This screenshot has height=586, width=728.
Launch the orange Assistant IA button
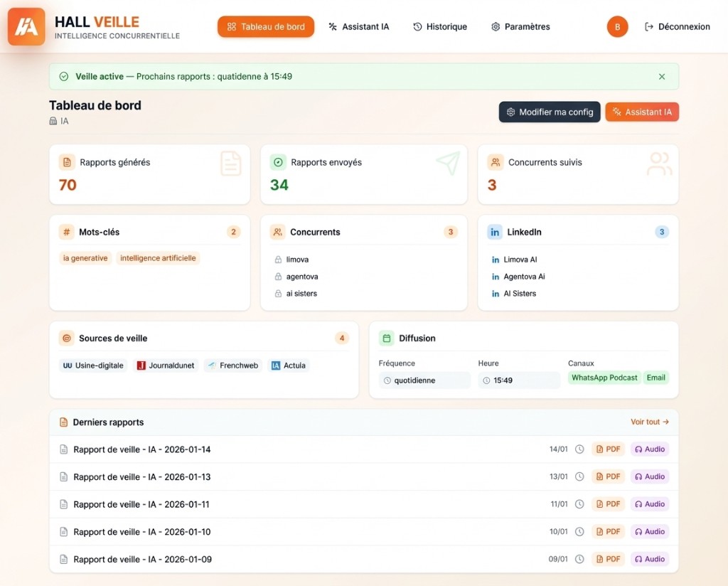point(642,112)
